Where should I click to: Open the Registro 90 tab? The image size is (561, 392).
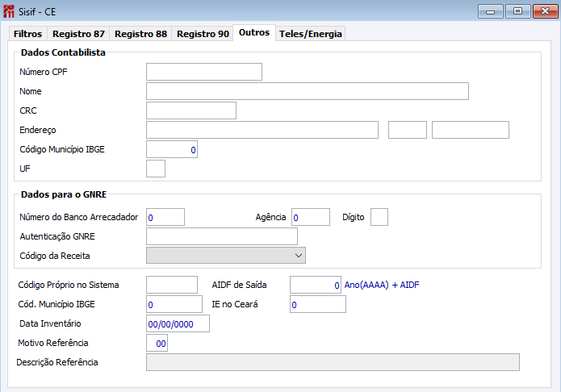point(203,34)
